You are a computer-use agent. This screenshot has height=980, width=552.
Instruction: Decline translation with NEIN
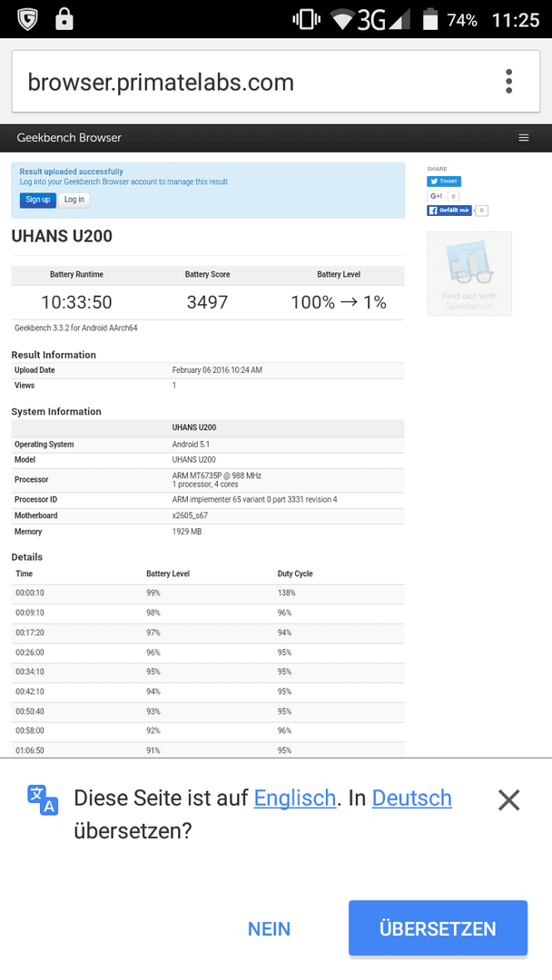(269, 929)
